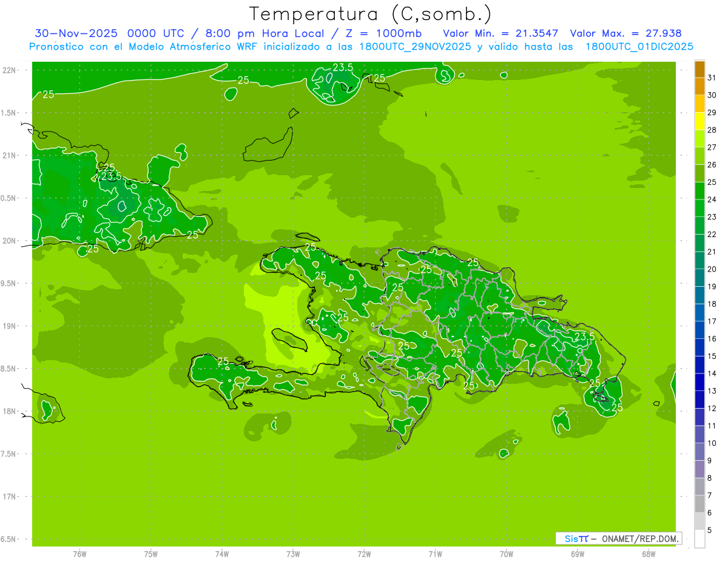728x562 pixels.
Task: Click the color scale label 16
Action: tap(712, 339)
